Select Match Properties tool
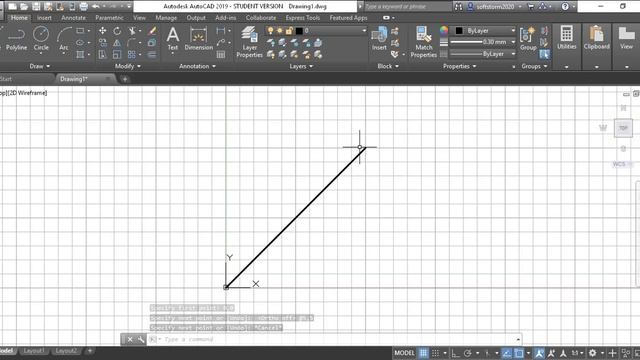Screen dimensions: 640x360 pos(423,42)
